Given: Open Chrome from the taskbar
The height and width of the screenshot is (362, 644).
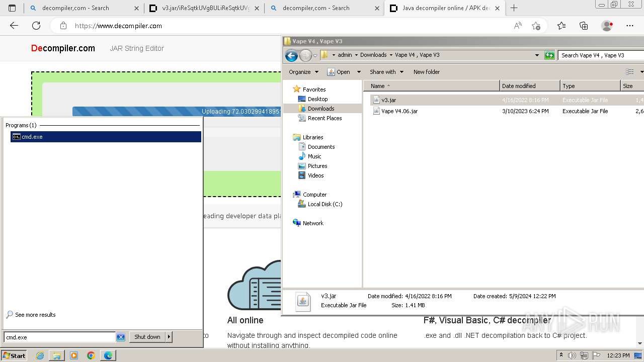Looking at the screenshot, I should point(91,355).
